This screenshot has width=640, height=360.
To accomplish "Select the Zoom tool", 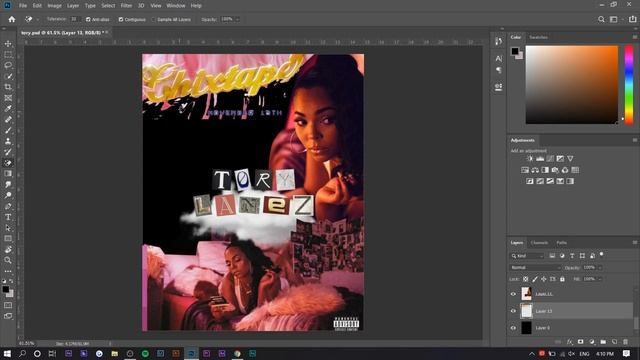I will pyautogui.click(x=8, y=260).
